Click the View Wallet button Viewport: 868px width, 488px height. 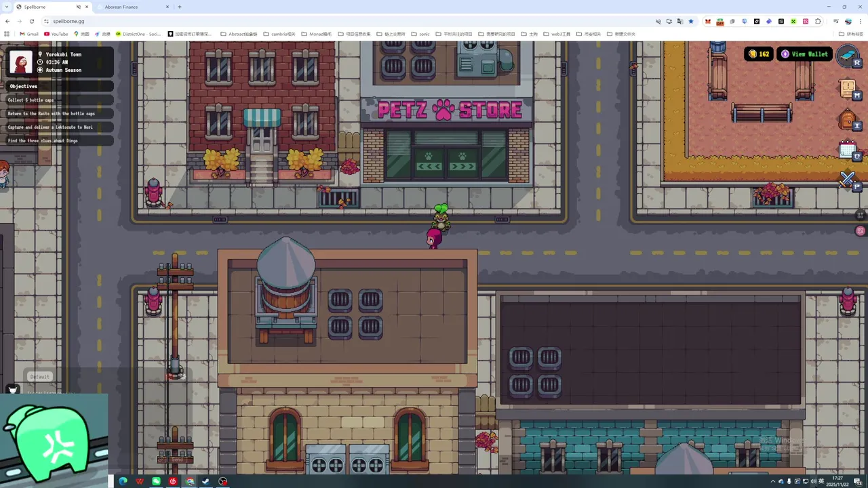(x=805, y=54)
